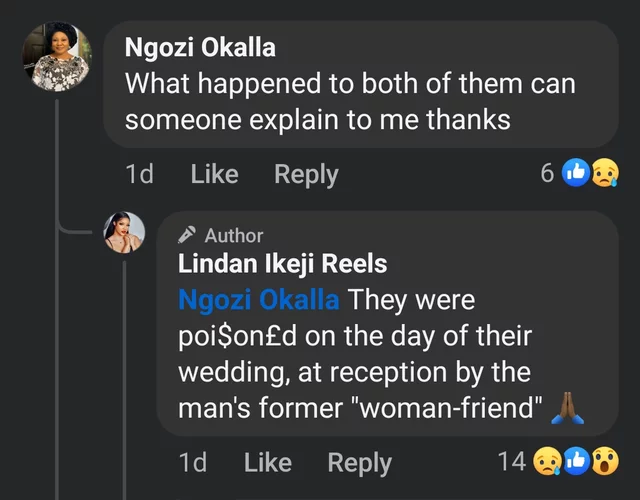View the 14 reactions count
Screen dimensions: 640x500
pos(511,461)
